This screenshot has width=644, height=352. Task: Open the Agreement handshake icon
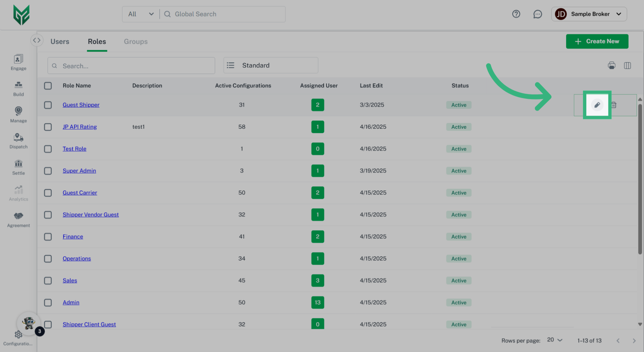18,219
